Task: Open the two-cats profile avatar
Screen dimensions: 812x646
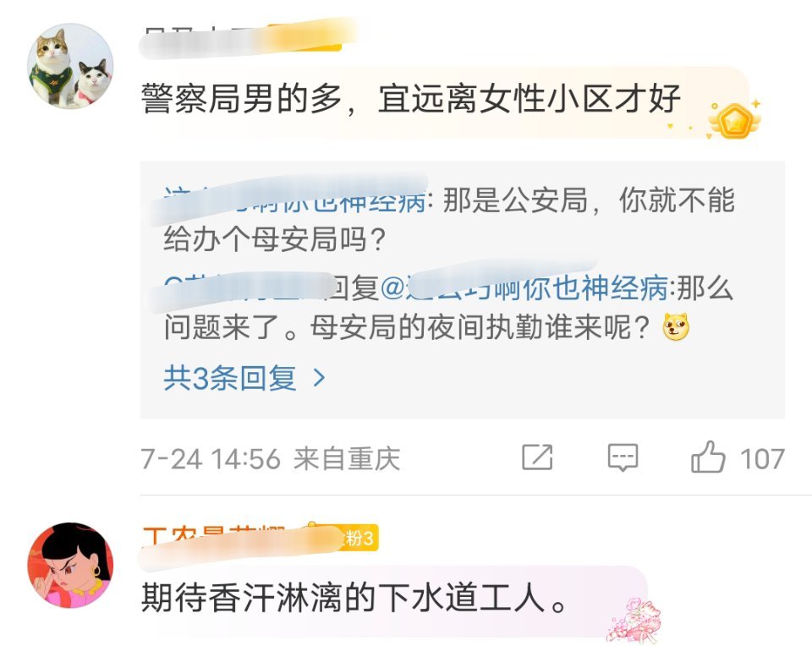Action: pos(70,66)
